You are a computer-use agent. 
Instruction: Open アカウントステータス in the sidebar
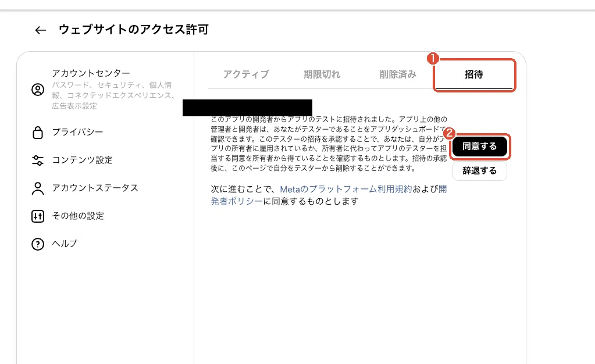click(95, 188)
